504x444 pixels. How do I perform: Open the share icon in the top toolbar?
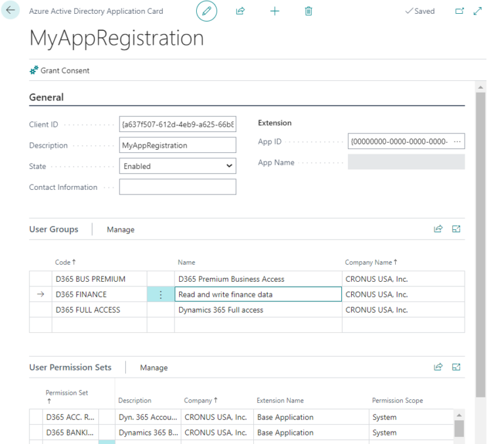click(x=240, y=11)
